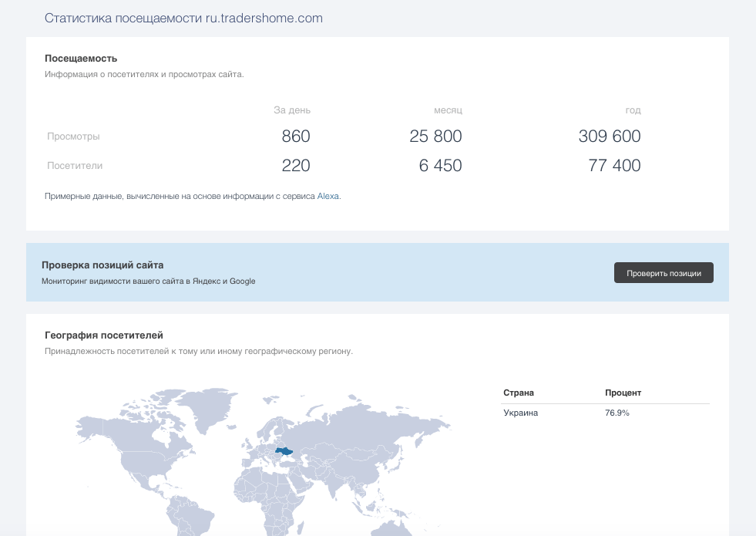Click the 'Процент' column header
The height and width of the screenshot is (536, 756).
(x=623, y=393)
